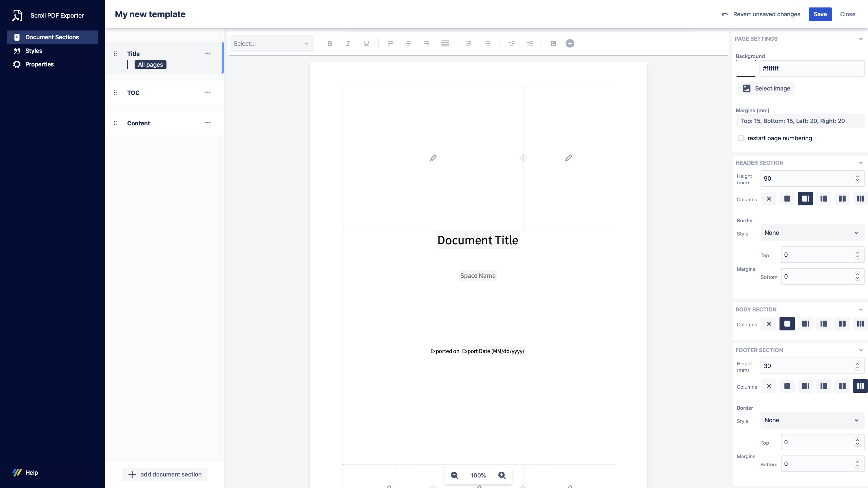868x488 pixels.
Task: Choose two equal columns for body section
Action: 842,324
